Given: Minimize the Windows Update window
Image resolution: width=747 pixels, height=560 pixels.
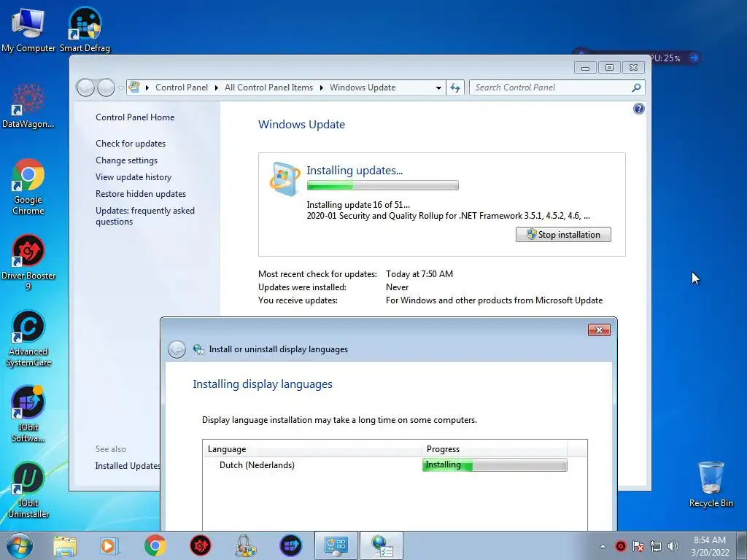Looking at the screenshot, I should click(x=586, y=68).
